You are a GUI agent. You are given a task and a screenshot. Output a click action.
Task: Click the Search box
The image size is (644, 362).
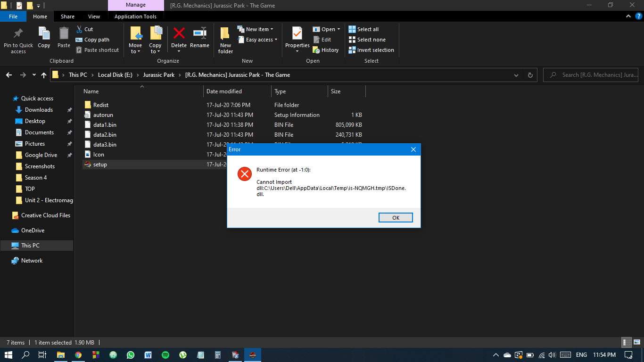click(x=592, y=75)
